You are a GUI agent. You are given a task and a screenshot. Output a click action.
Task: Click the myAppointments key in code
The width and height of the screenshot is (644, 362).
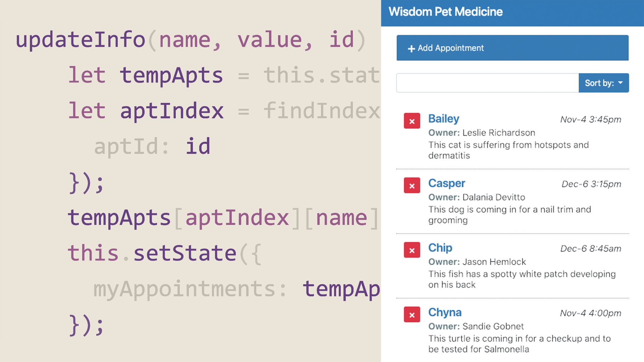point(184,290)
